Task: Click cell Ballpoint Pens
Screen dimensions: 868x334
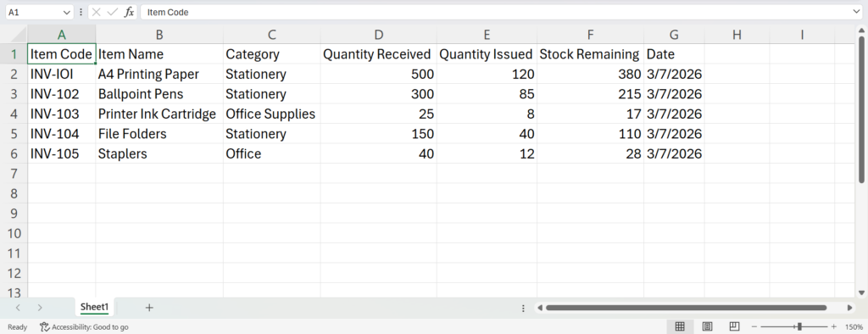Action: 159,94
